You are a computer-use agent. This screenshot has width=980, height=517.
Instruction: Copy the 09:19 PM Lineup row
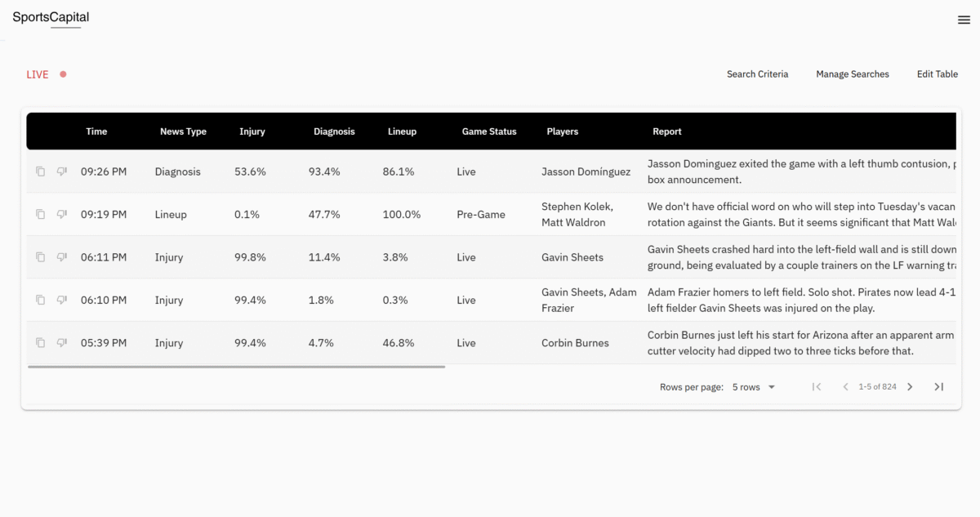[40, 214]
